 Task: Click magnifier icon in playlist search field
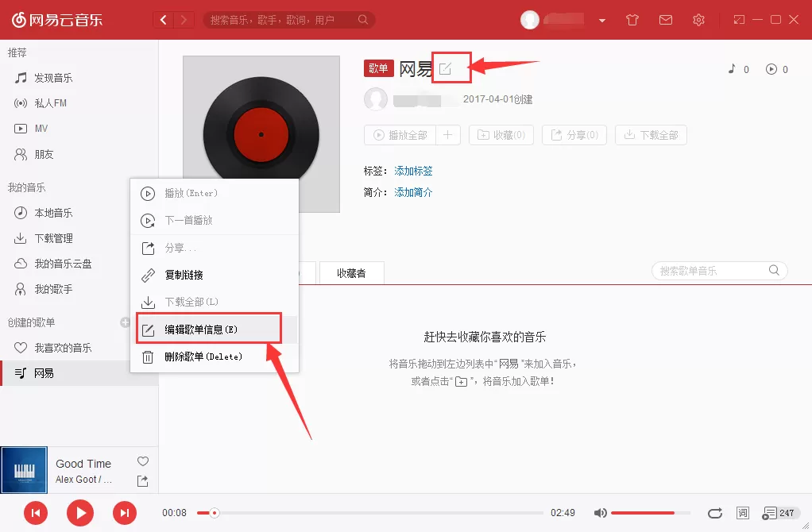coord(774,270)
